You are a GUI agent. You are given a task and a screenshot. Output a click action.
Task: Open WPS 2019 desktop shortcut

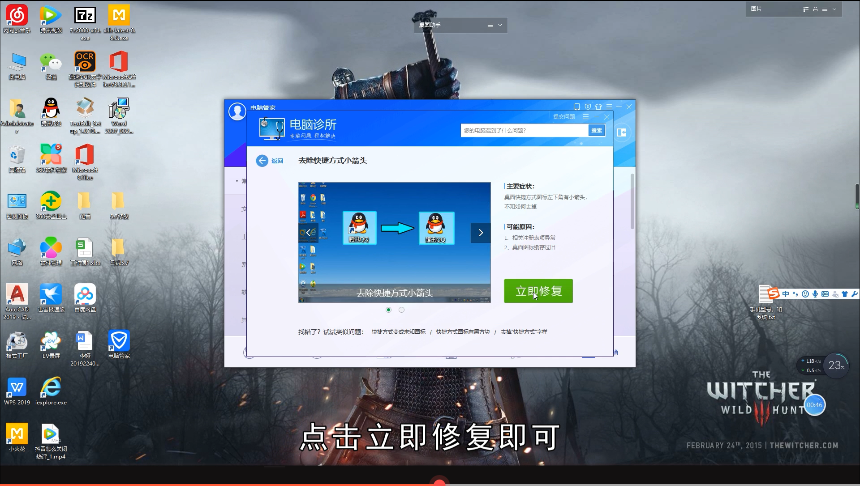[17, 391]
